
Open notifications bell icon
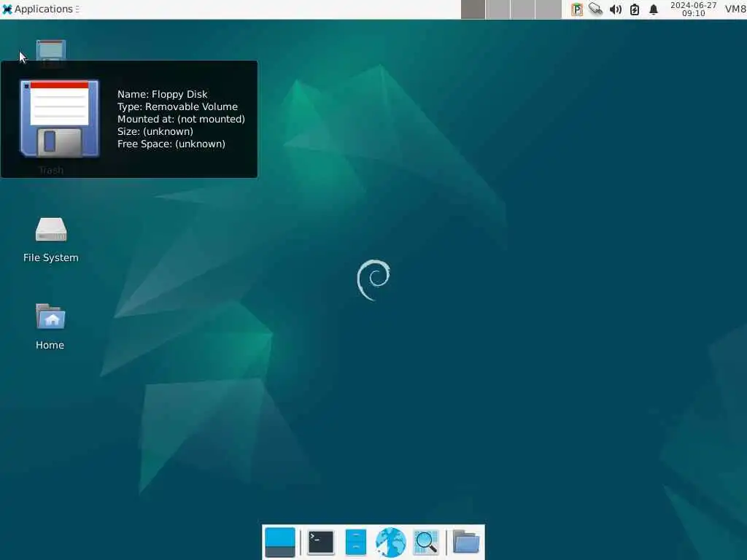654,9
